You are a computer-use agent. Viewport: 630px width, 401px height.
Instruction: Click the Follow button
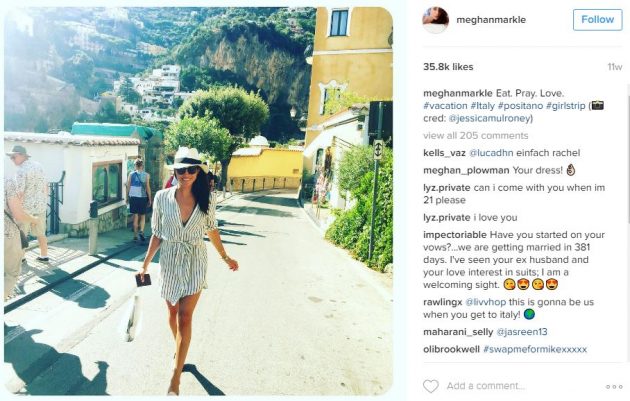tap(597, 20)
